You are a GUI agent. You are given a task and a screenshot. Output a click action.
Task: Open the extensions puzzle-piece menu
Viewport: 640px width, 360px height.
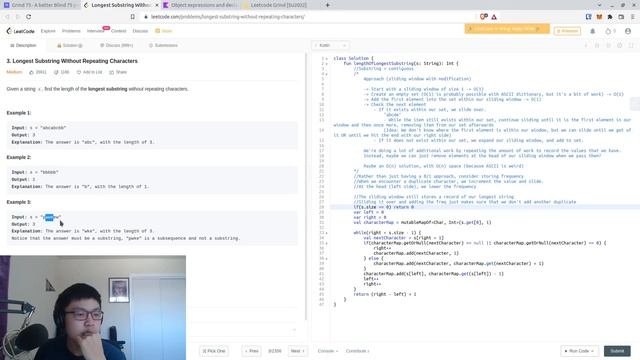[610, 17]
